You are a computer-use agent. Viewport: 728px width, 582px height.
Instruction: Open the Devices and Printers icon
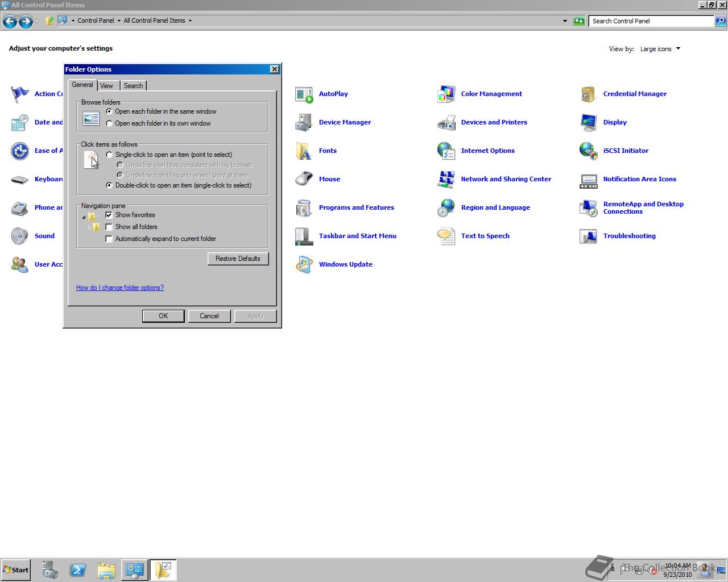click(x=446, y=123)
